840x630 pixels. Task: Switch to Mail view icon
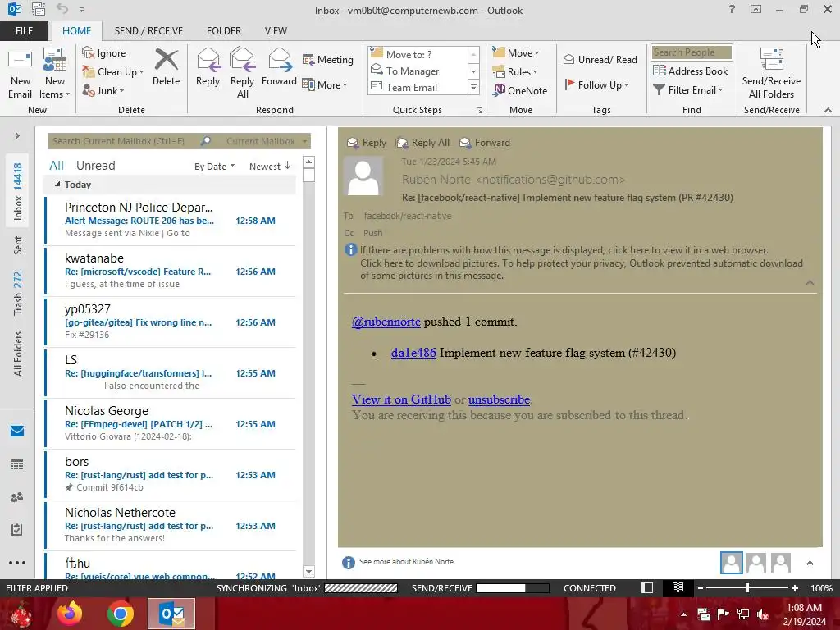(x=17, y=431)
